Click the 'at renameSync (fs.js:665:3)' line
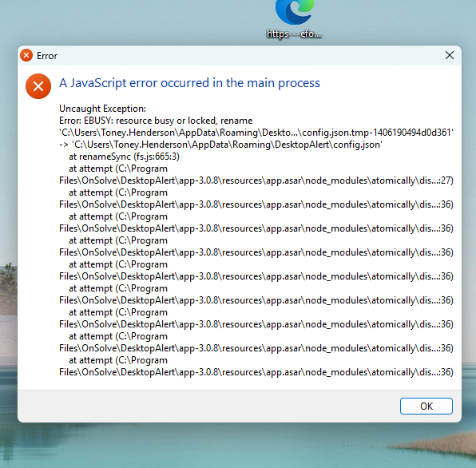 click(124, 157)
